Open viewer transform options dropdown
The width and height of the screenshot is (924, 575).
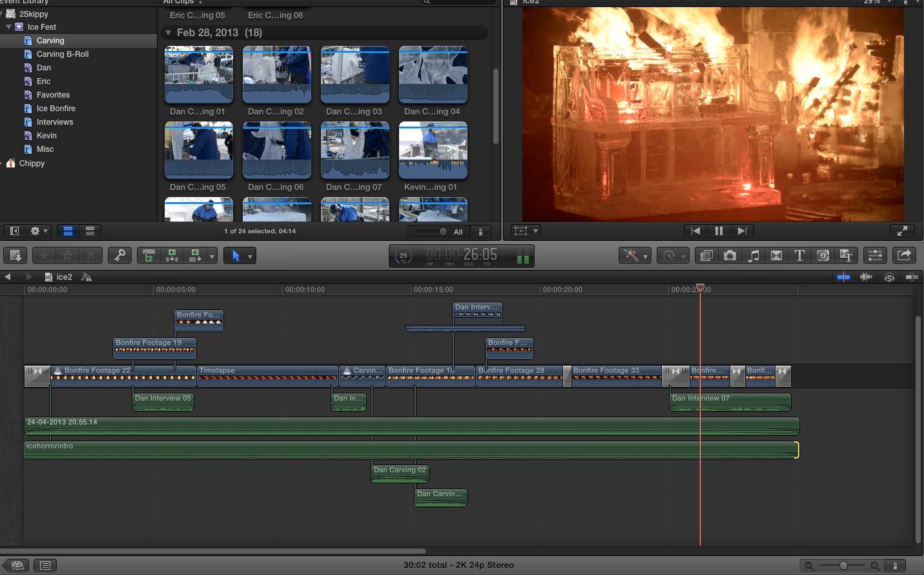[x=535, y=231]
